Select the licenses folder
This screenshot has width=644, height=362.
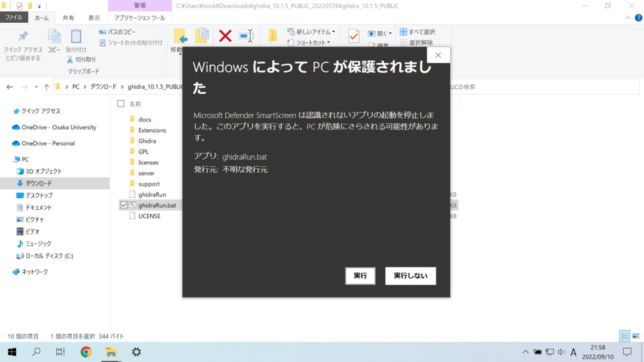click(148, 162)
